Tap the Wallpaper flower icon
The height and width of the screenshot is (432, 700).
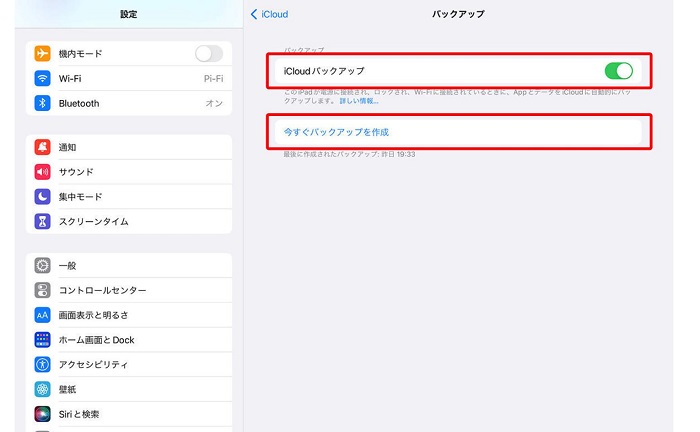[42, 389]
